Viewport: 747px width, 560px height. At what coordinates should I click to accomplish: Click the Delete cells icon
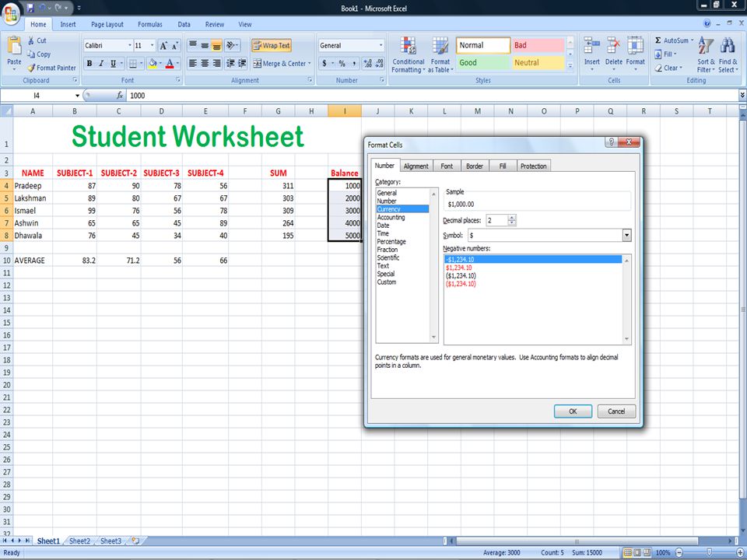point(614,45)
